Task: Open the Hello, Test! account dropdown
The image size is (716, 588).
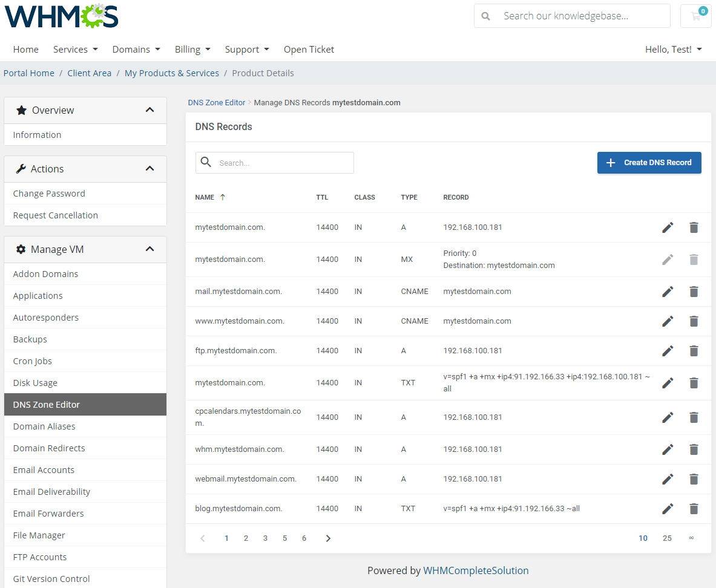Action: [673, 49]
